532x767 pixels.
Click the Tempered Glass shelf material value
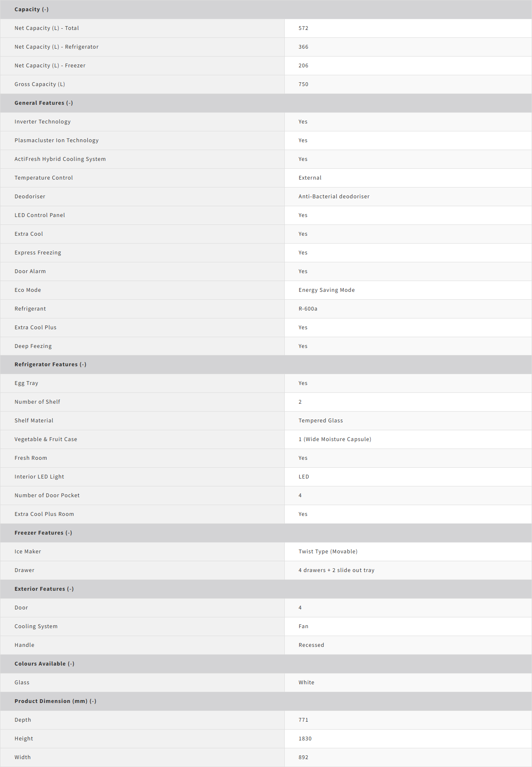point(321,421)
